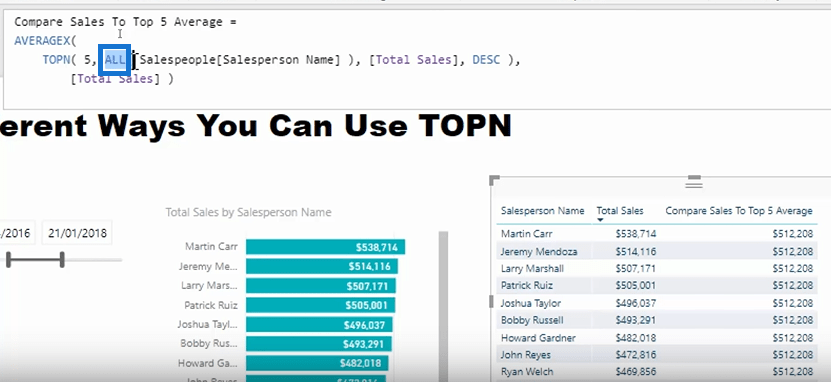
Task: Click the 21/01/2018 end date field
Action: click(x=77, y=233)
